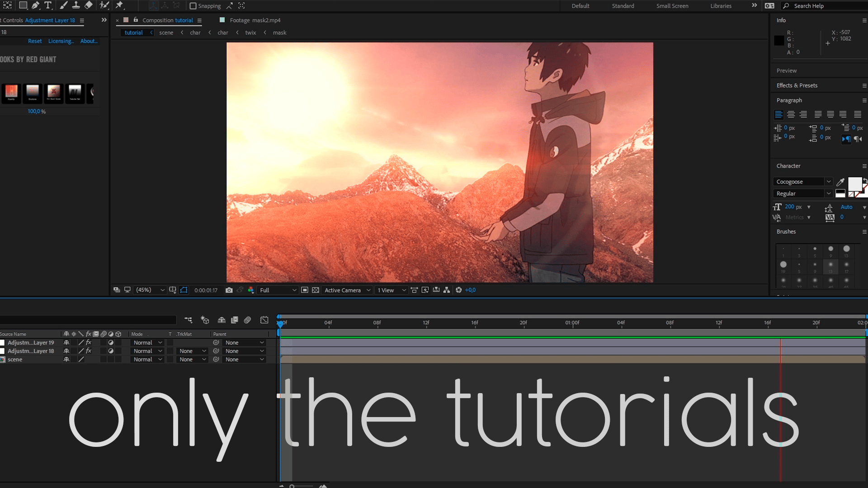The width and height of the screenshot is (868, 488).
Task: Click the timeline layer search field
Action: coord(88,320)
